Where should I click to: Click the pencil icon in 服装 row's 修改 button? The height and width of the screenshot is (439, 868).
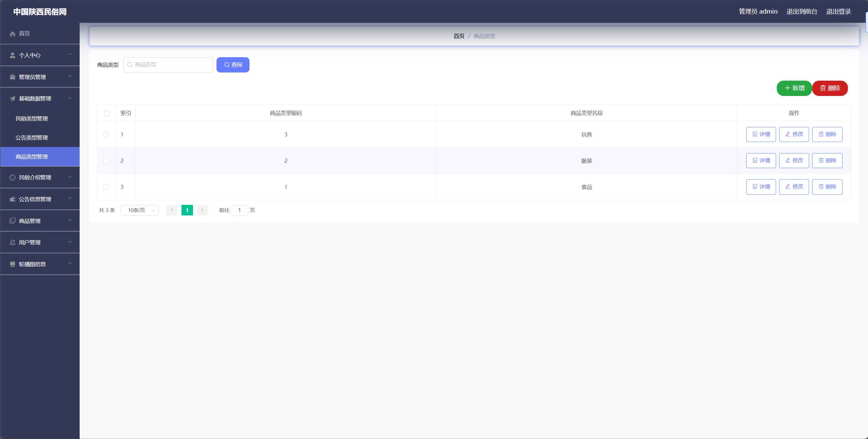[x=788, y=161]
